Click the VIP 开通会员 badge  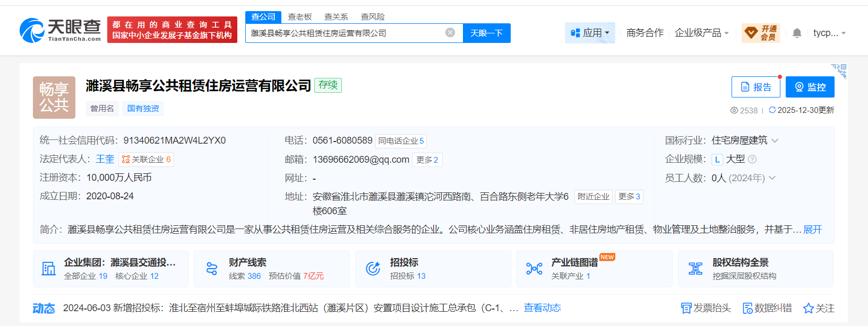tap(761, 33)
